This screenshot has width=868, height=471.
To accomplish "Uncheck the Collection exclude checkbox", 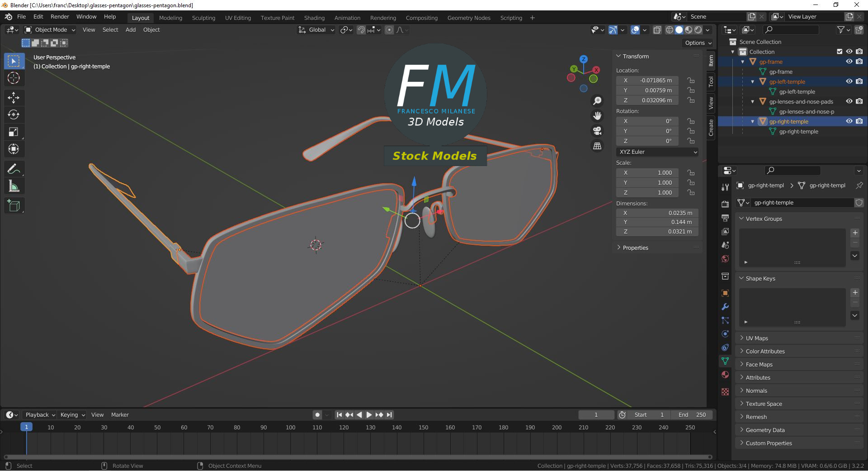I will click(840, 52).
